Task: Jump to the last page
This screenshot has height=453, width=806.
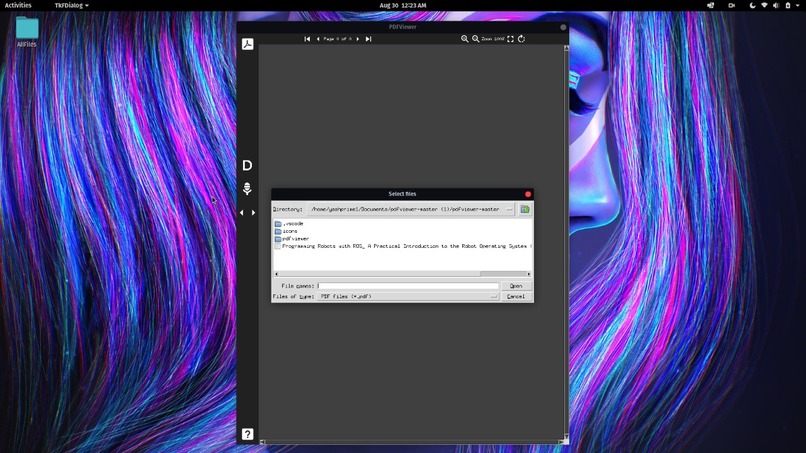Action: coord(369,39)
